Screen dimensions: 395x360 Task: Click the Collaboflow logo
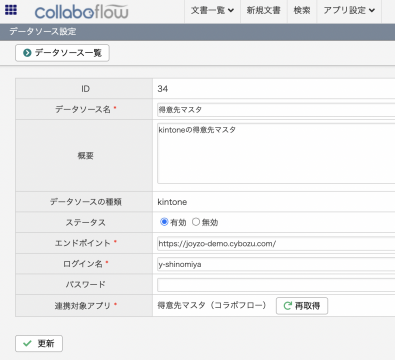pos(81,12)
